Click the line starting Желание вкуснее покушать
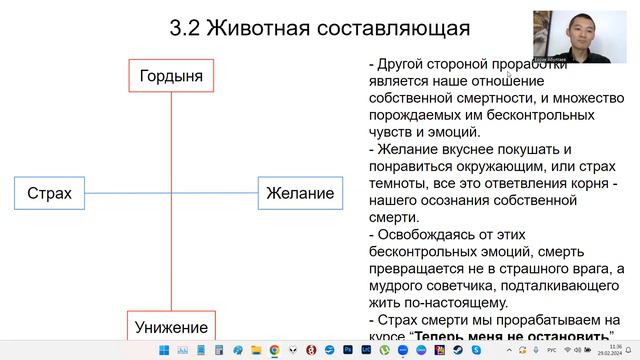This screenshot has width=640, height=360. click(x=470, y=149)
